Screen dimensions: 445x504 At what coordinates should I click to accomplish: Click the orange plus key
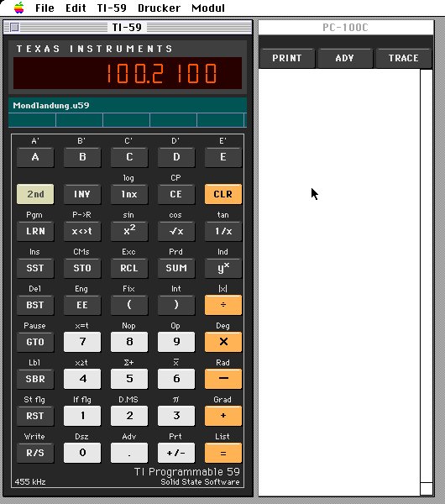[223, 416]
